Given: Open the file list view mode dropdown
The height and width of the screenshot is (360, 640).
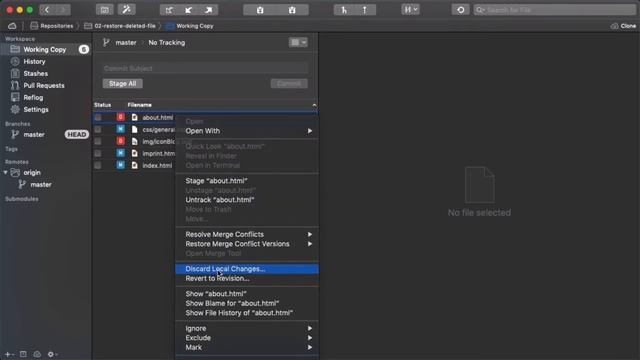Looking at the screenshot, I should pyautogui.click(x=298, y=42).
